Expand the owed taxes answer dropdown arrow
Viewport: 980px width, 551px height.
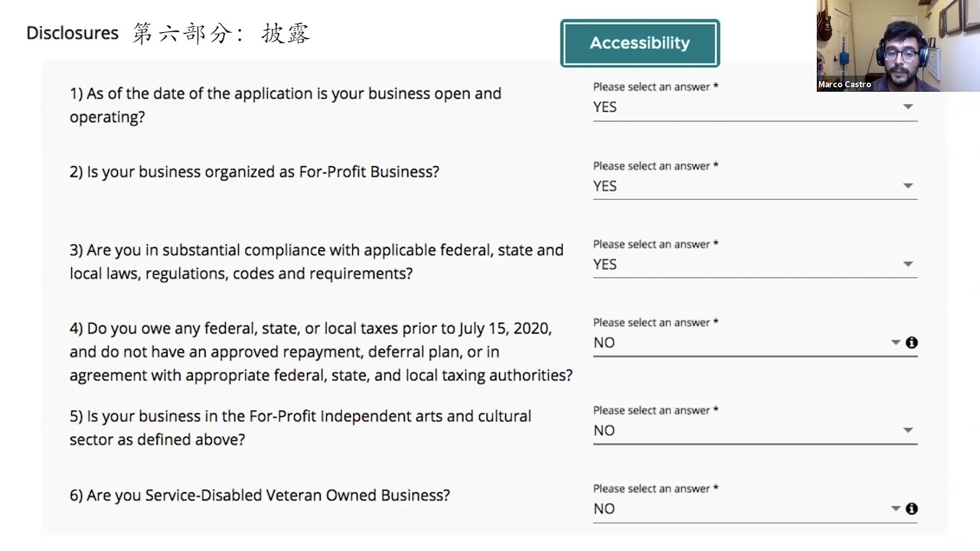[x=896, y=343]
